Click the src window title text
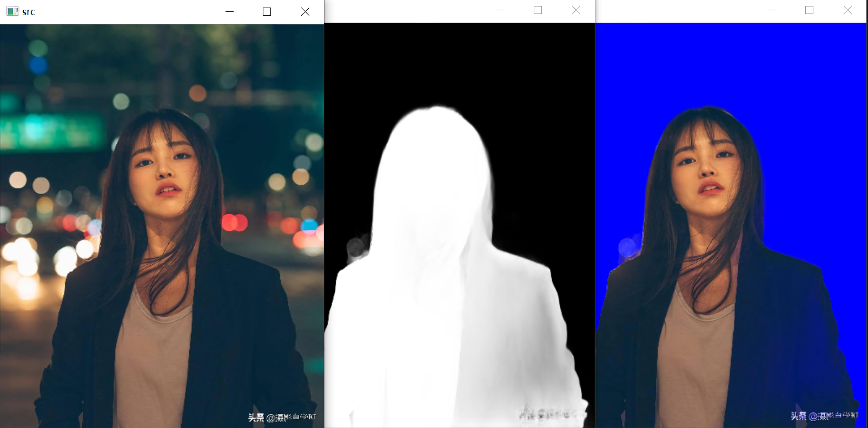 29,12
